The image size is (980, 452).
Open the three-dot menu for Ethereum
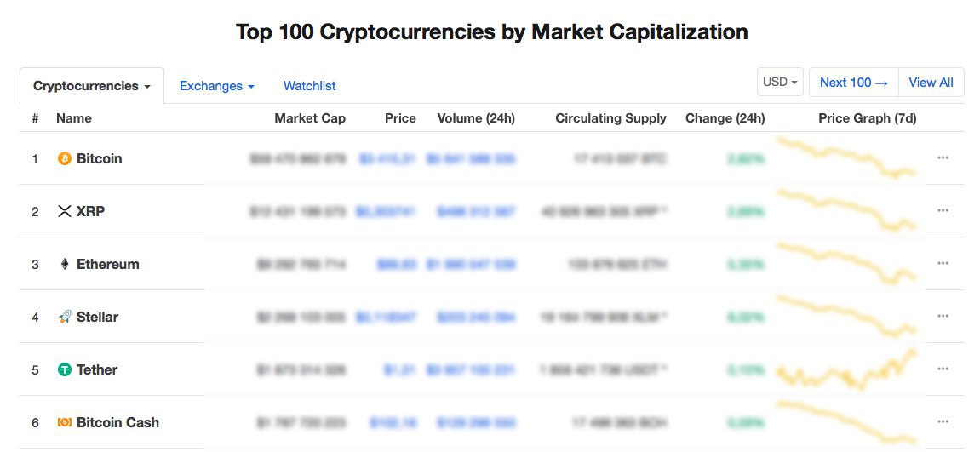[x=943, y=264]
